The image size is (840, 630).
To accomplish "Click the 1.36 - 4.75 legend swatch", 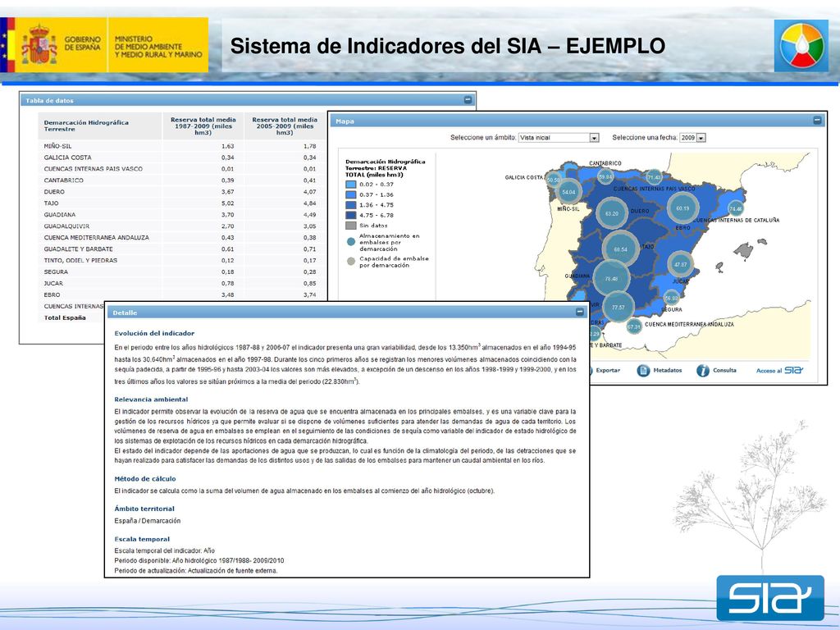I will [351, 204].
